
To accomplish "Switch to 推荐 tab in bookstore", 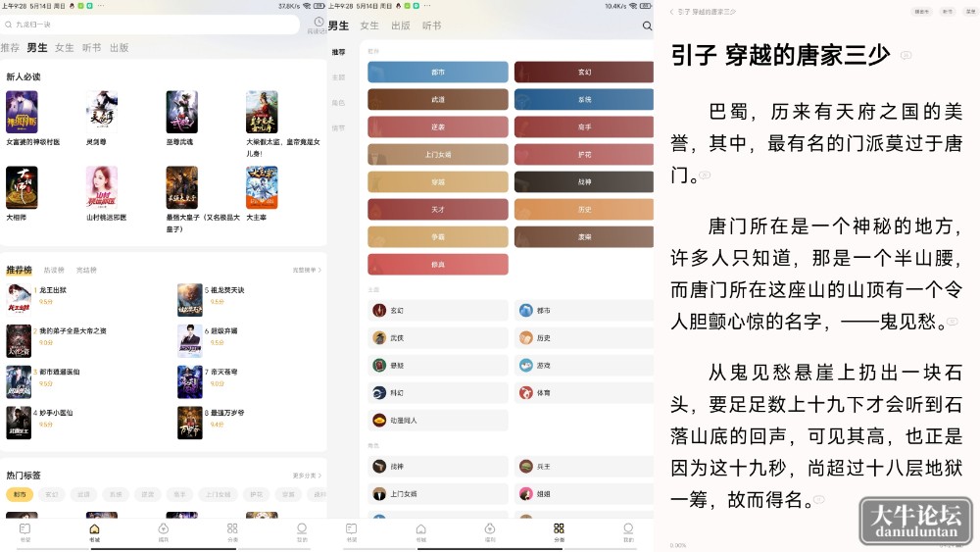I will (10, 47).
